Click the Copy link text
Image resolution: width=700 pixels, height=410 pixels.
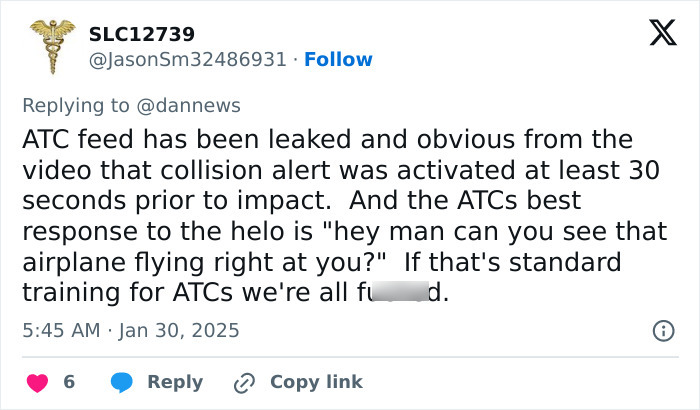[317, 382]
